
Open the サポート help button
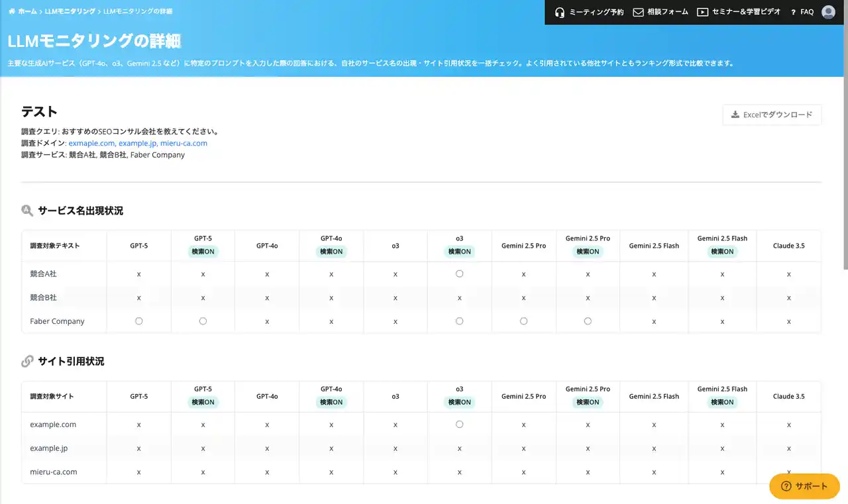pyautogui.click(x=804, y=486)
